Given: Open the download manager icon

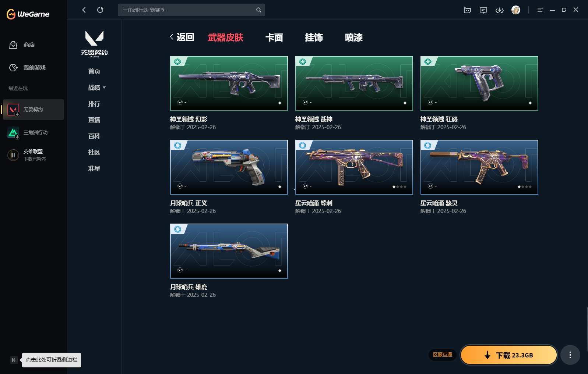Looking at the screenshot, I should point(500,10).
